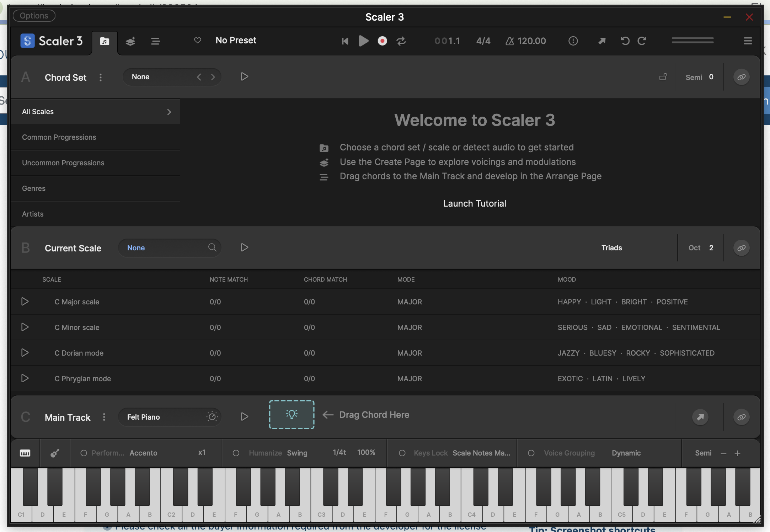Activate the Keys Lock toggle
This screenshot has height=532, width=770.
[402, 453]
